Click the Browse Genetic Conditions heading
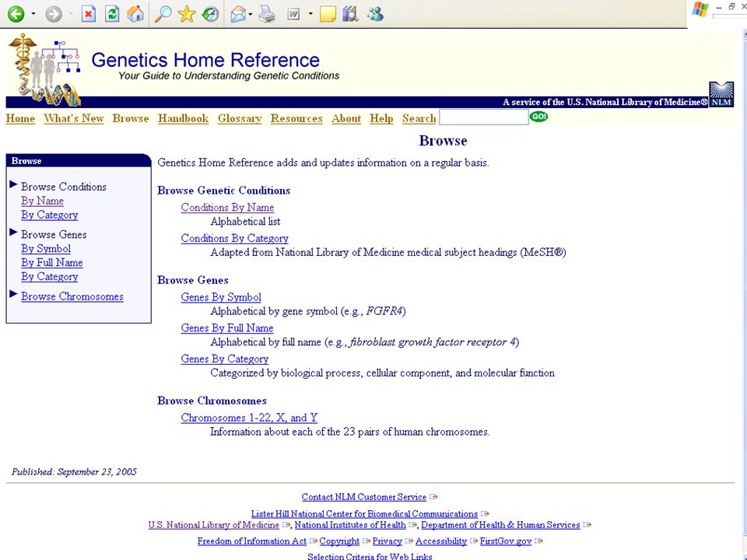747x560 pixels. [x=224, y=191]
